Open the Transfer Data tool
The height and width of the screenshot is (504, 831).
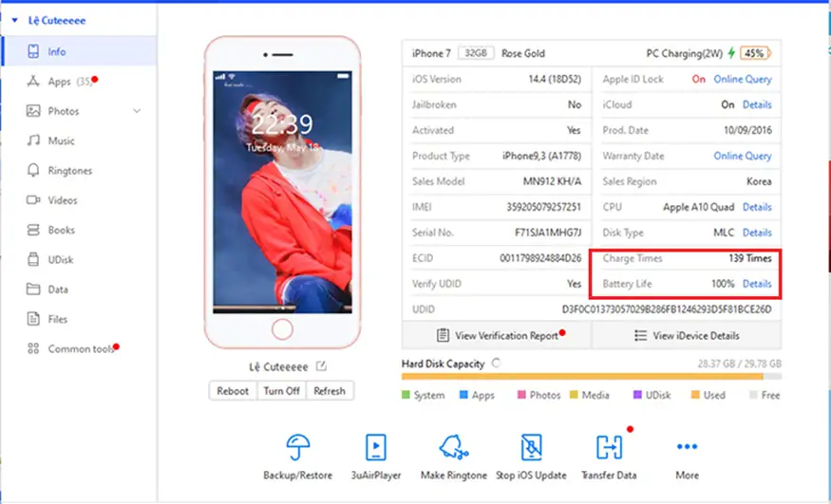(x=608, y=447)
